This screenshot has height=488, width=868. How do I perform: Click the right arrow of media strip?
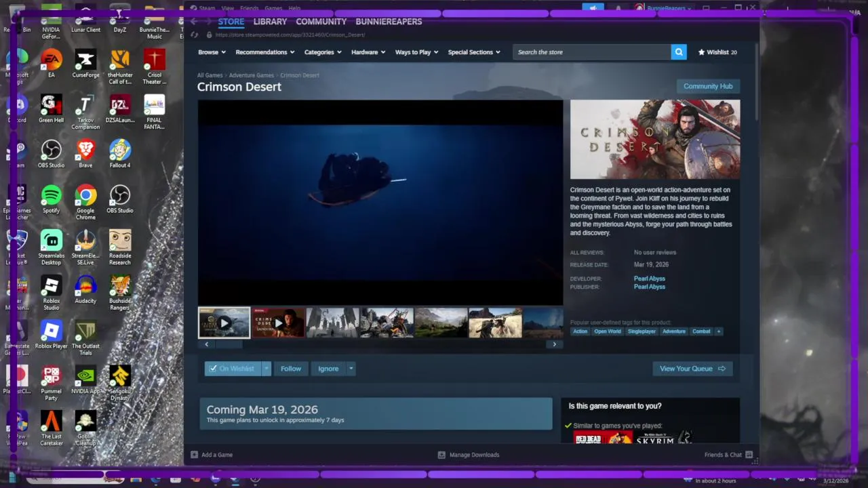554,344
